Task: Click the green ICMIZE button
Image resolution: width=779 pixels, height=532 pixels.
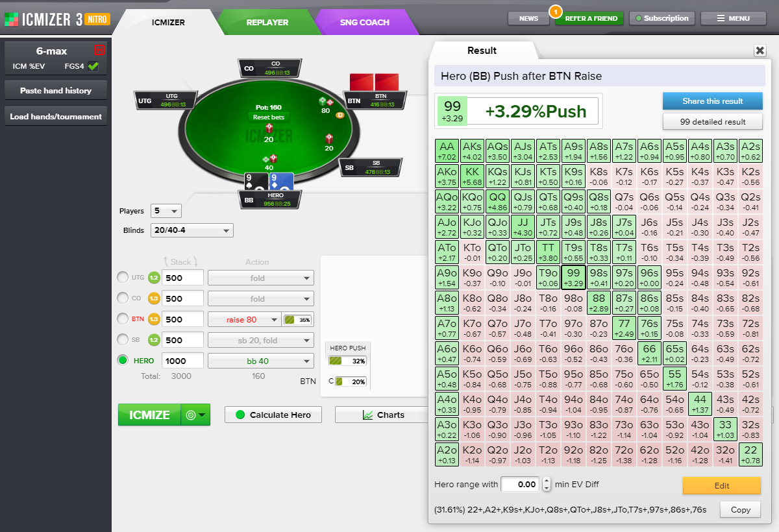Action: 149,415
